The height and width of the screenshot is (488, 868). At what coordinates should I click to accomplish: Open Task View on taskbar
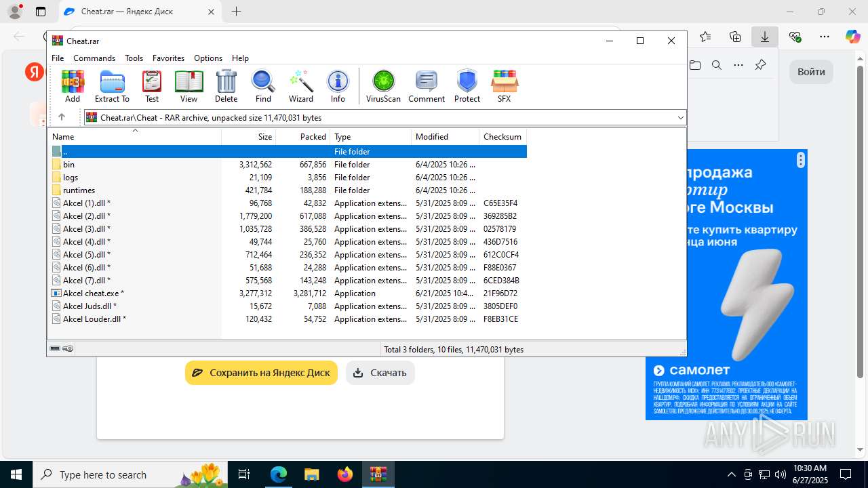tap(245, 474)
